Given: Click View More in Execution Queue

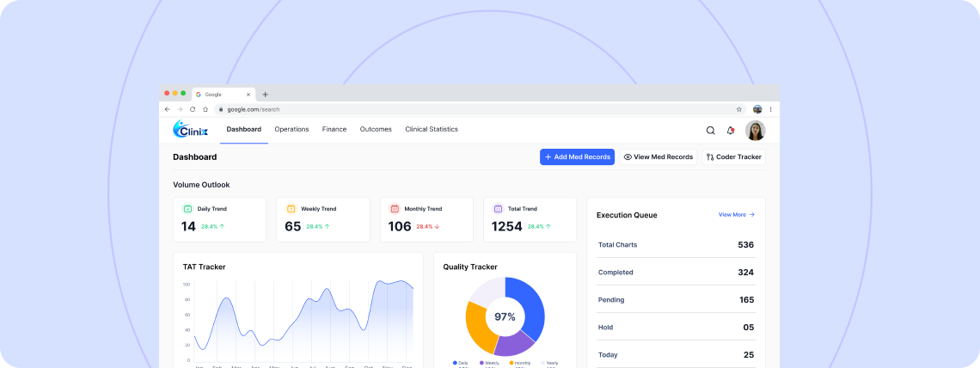Looking at the screenshot, I should (x=736, y=214).
